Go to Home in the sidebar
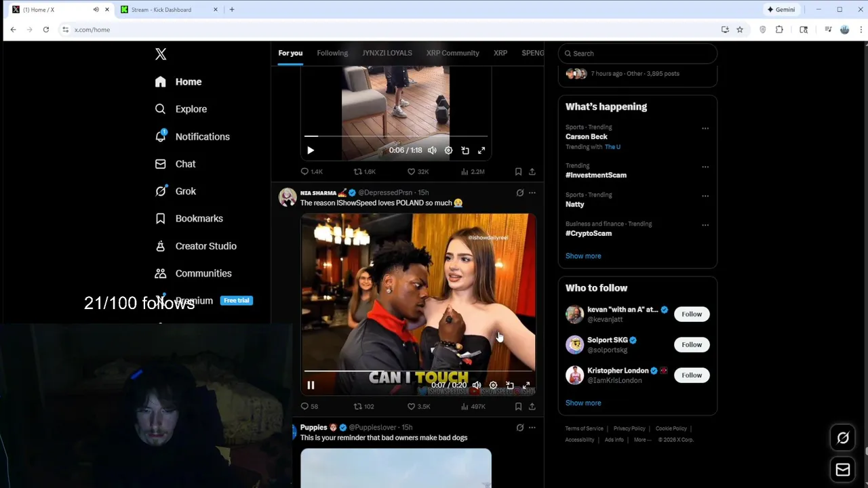The width and height of the screenshot is (868, 488). [x=178, y=82]
